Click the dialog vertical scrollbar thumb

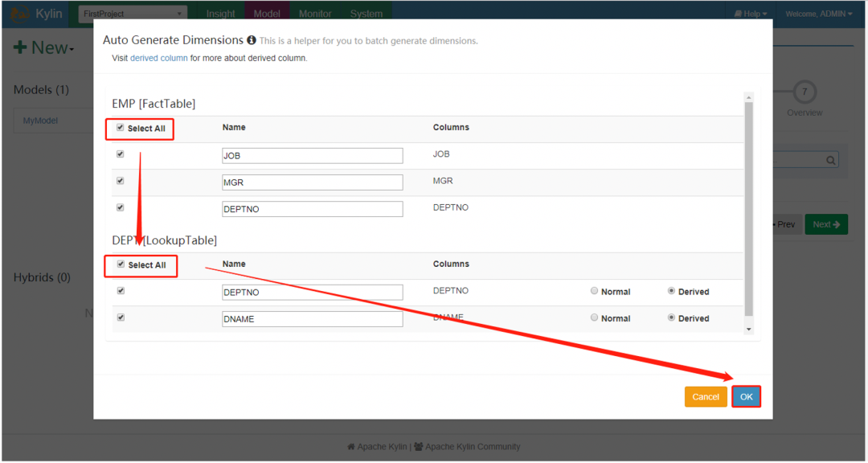pos(748,209)
